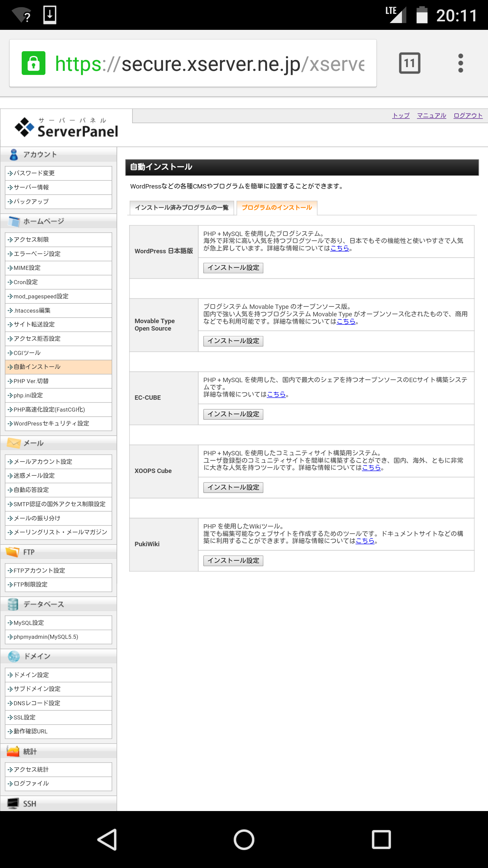
Task: Click インストール設定 button for WordPress 日本語版
Action: point(233,268)
